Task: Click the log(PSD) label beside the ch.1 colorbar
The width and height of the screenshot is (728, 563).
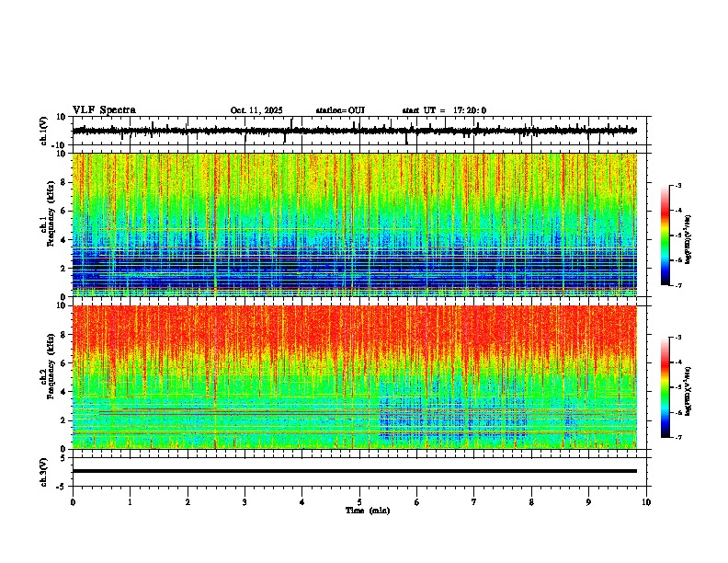Action: (688, 240)
